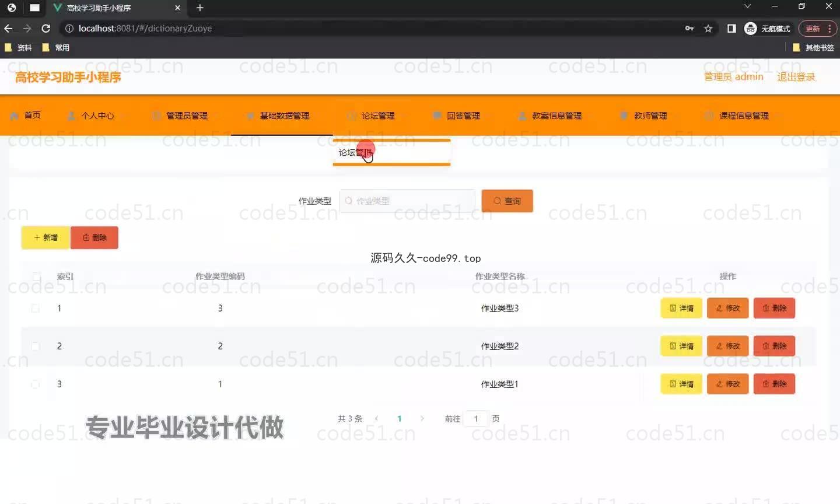Image resolution: width=840 pixels, height=504 pixels.
Task: Click 修改 for 作业类型2
Action: pos(728,346)
